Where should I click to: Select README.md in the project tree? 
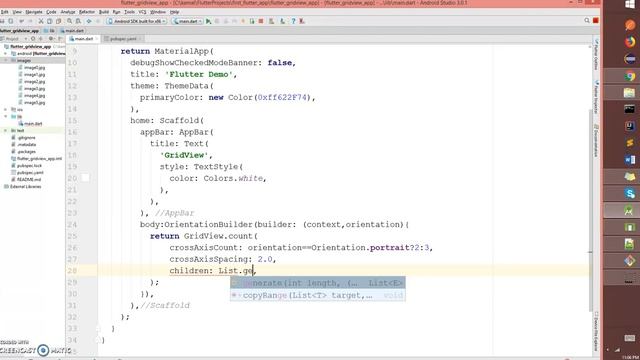click(x=27, y=179)
